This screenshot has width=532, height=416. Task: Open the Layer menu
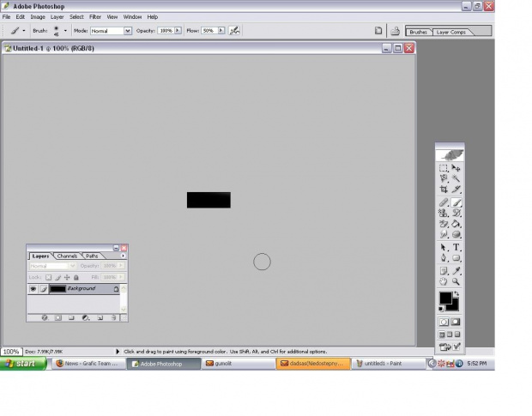coord(57,17)
